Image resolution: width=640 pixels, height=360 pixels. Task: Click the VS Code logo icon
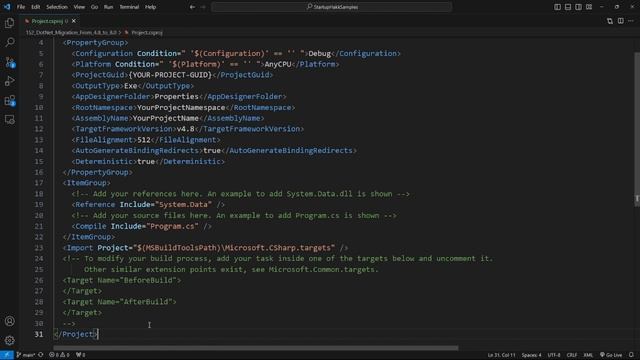coord(7,7)
